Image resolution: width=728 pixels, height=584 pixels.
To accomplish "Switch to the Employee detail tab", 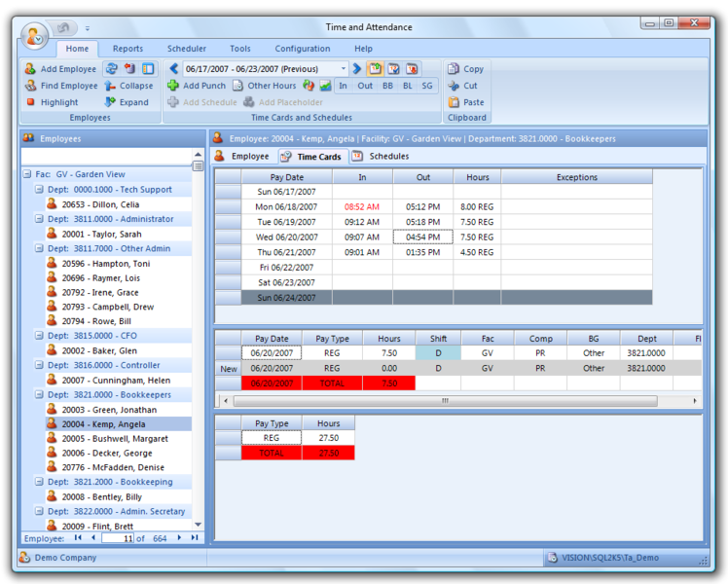I will (x=242, y=157).
